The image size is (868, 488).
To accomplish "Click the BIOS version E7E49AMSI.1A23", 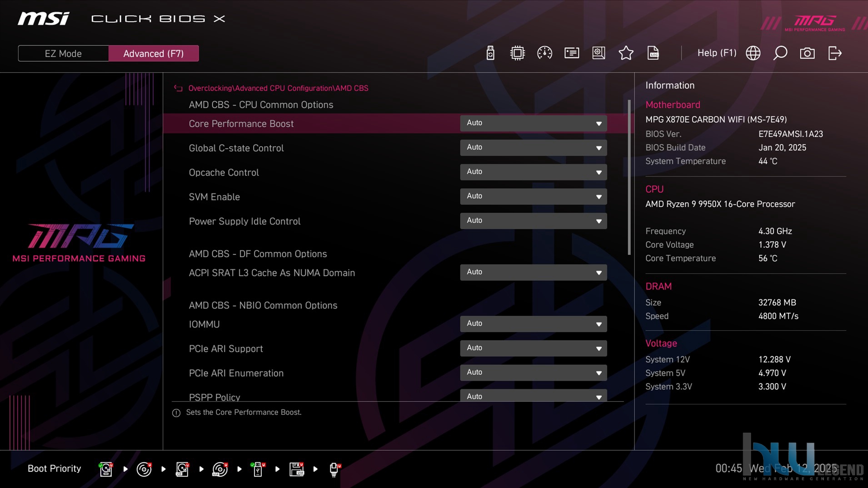I will [x=790, y=134].
